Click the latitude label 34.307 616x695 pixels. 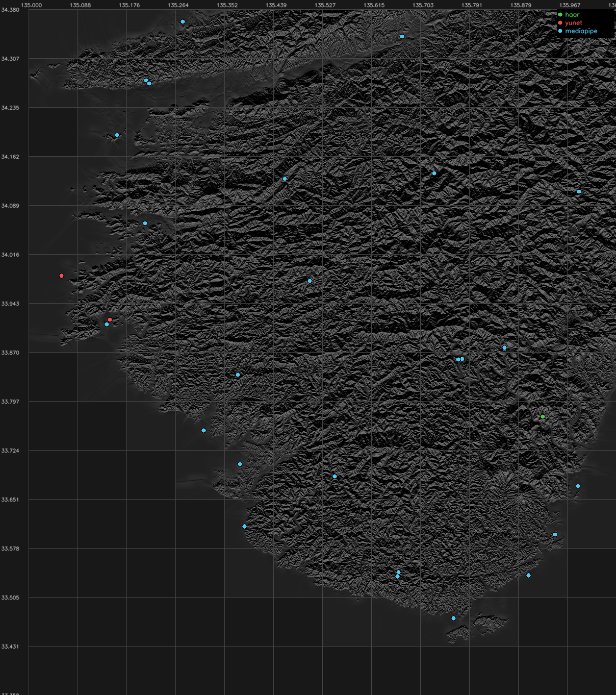tap(10, 59)
